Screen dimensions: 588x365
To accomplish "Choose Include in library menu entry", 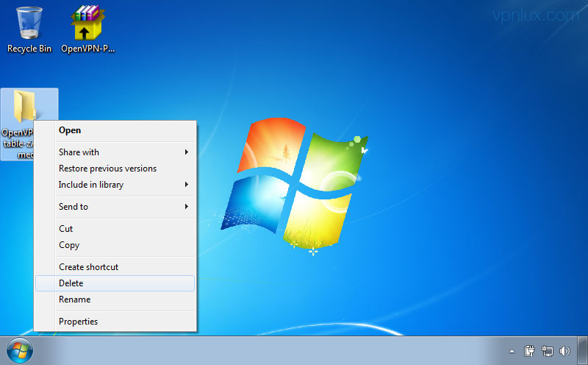I will point(115,185).
